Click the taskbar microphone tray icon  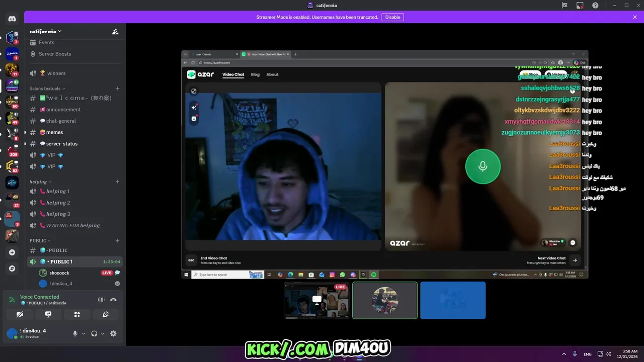click(x=575, y=354)
